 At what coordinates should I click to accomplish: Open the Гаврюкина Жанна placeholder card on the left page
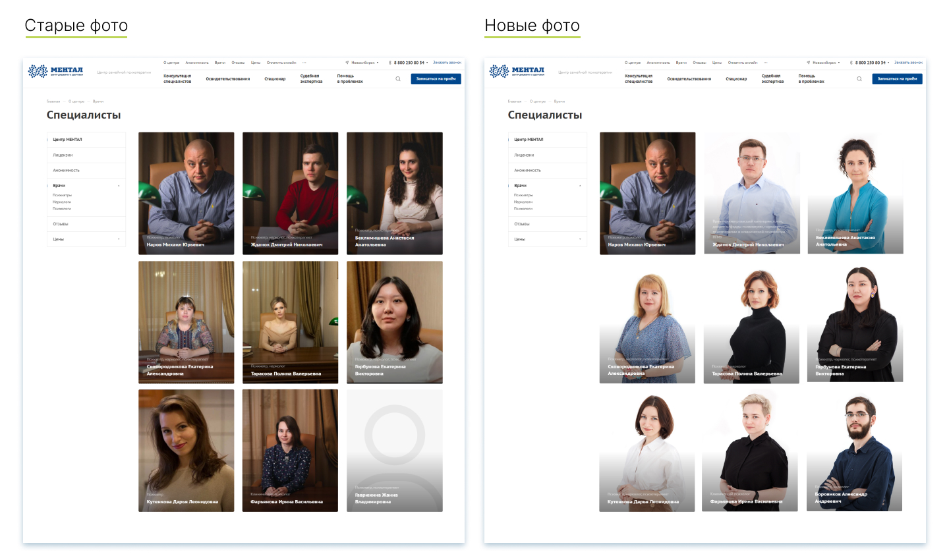tap(394, 451)
